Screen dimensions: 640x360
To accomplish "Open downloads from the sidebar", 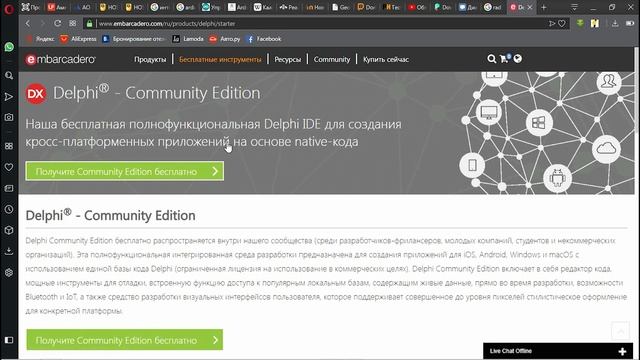I will click(x=9, y=251).
